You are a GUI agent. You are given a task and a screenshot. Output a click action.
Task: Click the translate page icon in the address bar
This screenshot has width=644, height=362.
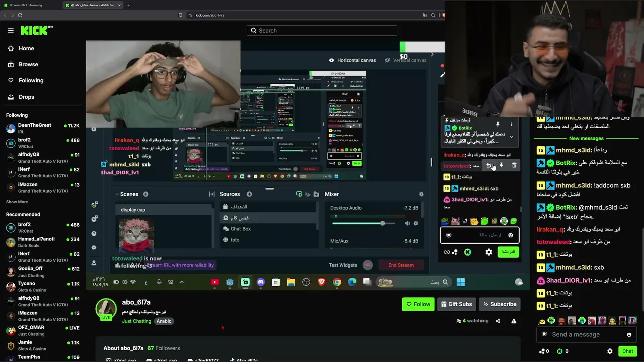click(424, 15)
